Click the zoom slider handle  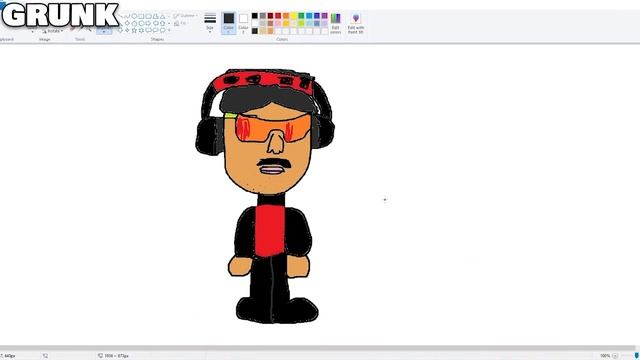(x=636, y=356)
